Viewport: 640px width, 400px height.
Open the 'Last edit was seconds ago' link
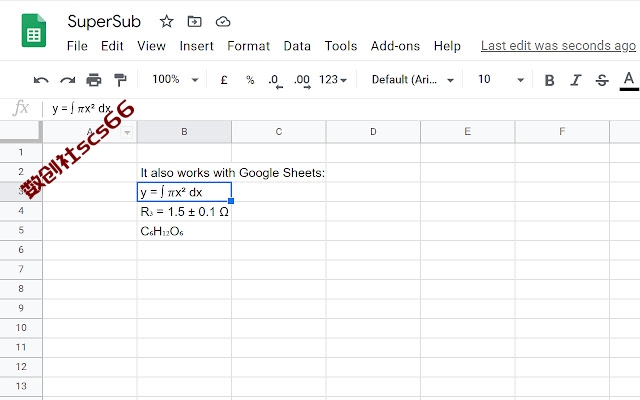pyautogui.click(x=558, y=46)
